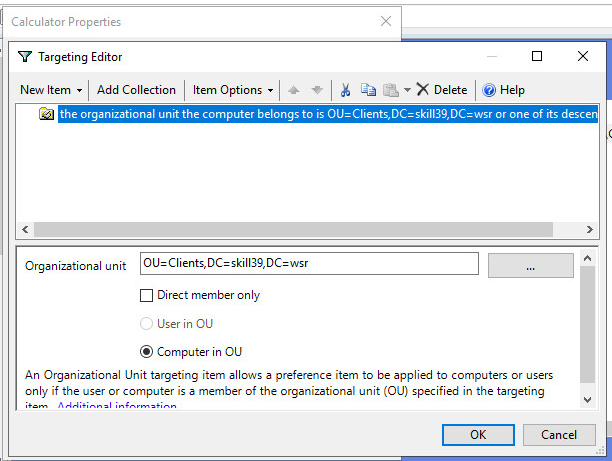Click the OK button
The width and height of the screenshot is (612, 461).
(x=478, y=435)
